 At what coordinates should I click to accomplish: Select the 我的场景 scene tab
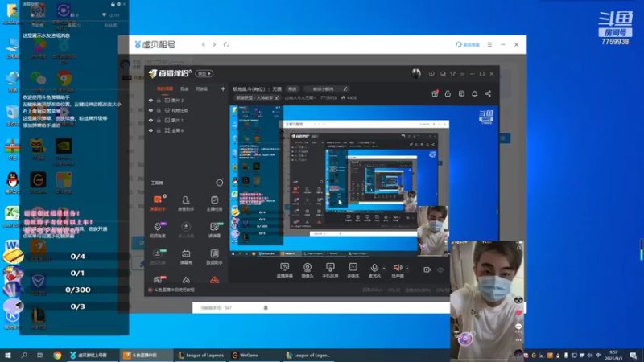165,88
